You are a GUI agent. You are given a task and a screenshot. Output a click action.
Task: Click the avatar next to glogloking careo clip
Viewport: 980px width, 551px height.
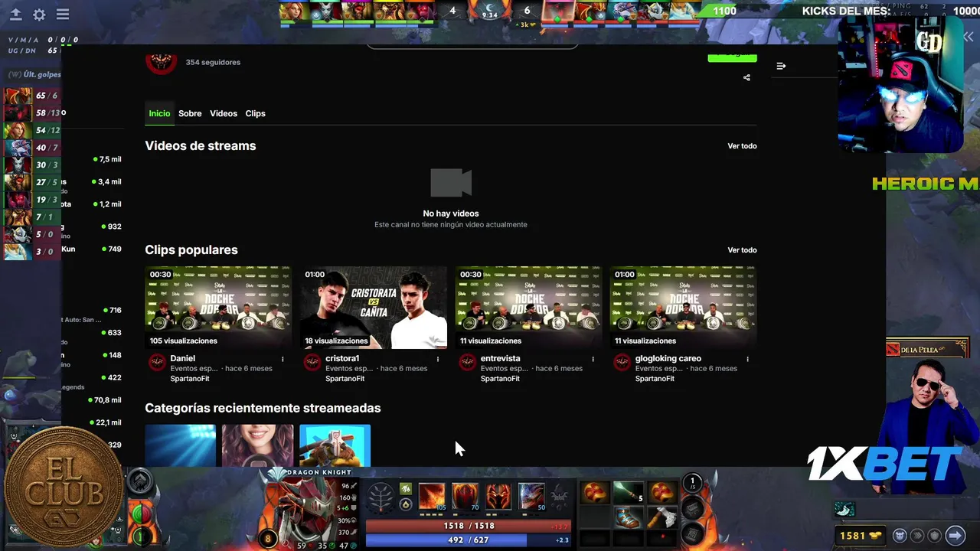pyautogui.click(x=622, y=363)
